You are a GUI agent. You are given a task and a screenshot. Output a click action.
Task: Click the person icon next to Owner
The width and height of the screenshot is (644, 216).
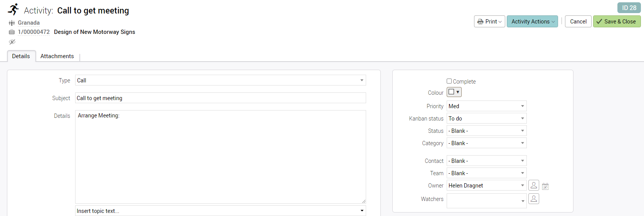(x=533, y=186)
